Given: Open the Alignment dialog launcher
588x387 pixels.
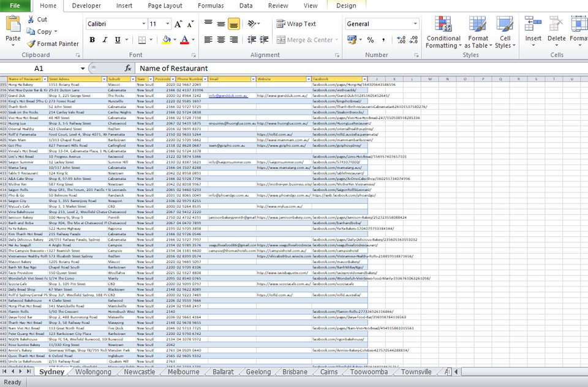Looking at the screenshot, I should (337, 55).
